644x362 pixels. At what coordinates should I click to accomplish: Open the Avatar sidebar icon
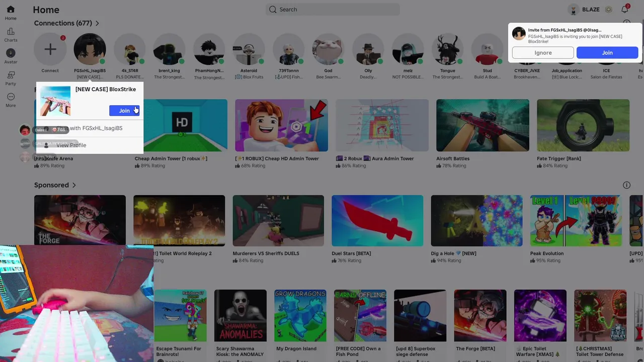click(x=11, y=53)
